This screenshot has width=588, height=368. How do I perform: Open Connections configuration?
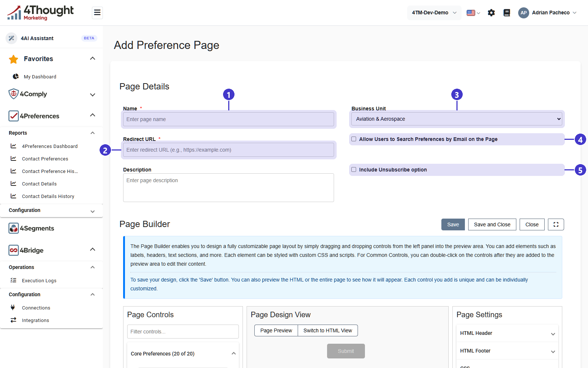click(x=36, y=308)
